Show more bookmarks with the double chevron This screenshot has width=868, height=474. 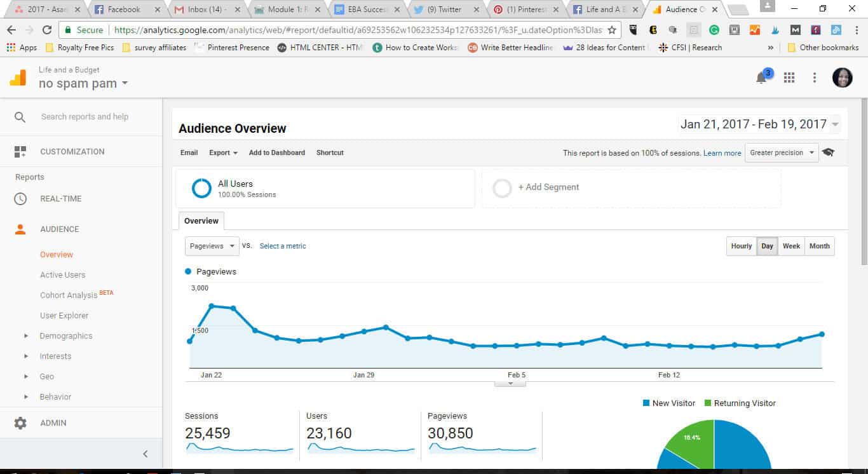pos(771,48)
